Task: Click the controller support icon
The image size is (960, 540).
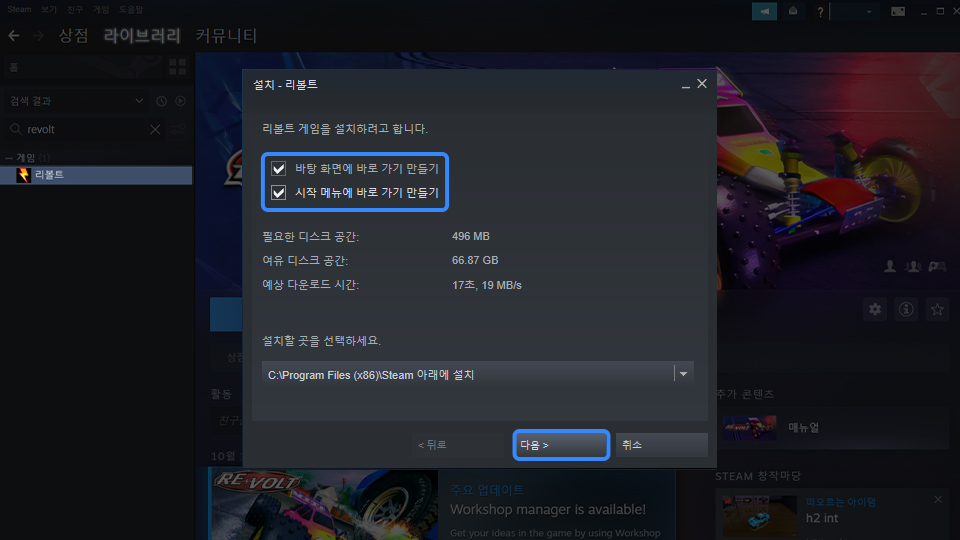Action: click(937, 266)
